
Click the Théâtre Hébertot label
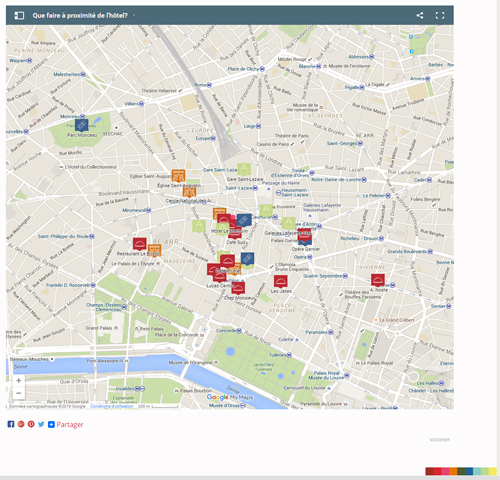coord(159,91)
